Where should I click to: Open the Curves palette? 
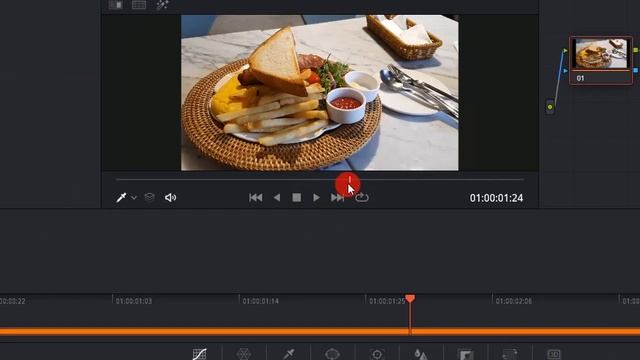point(200,353)
